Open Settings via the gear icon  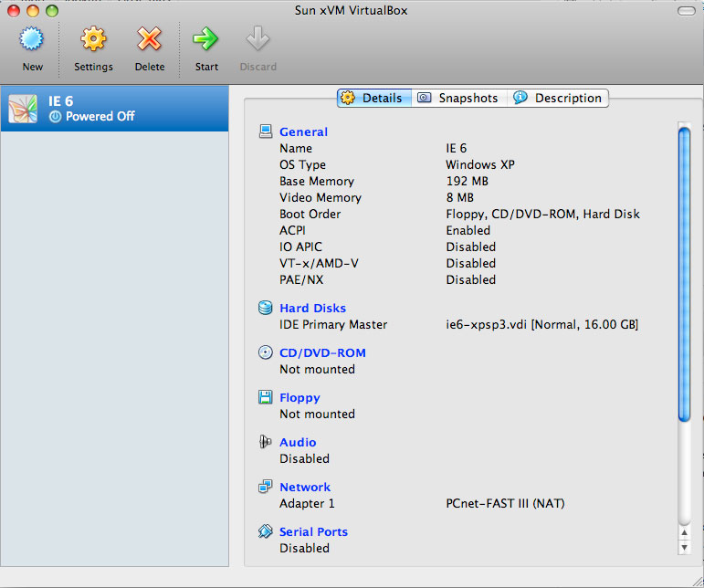(93, 39)
